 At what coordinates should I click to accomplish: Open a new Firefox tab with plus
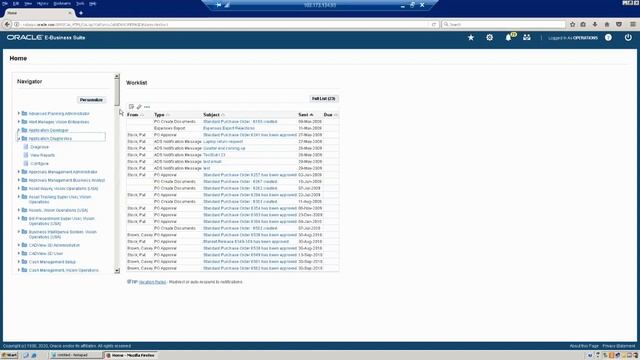[81, 13]
